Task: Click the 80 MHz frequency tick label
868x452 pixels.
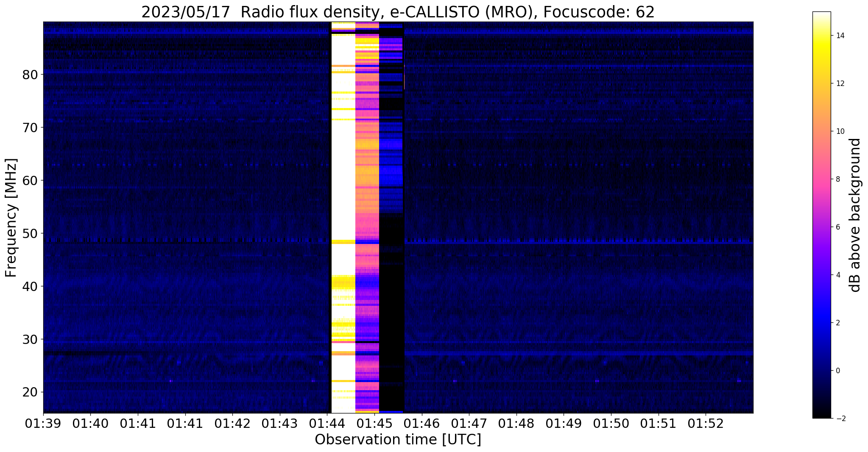Action: (x=30, y=75)
